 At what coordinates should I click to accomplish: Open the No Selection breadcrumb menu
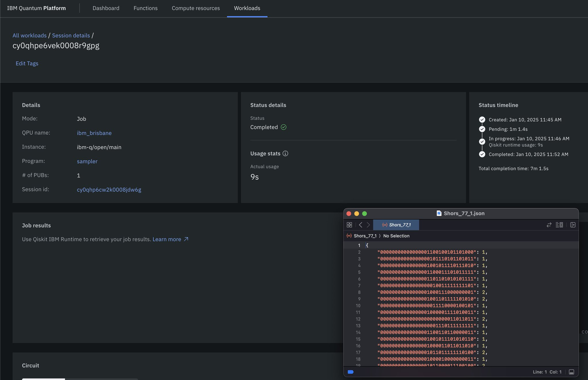tap(396, 236)
